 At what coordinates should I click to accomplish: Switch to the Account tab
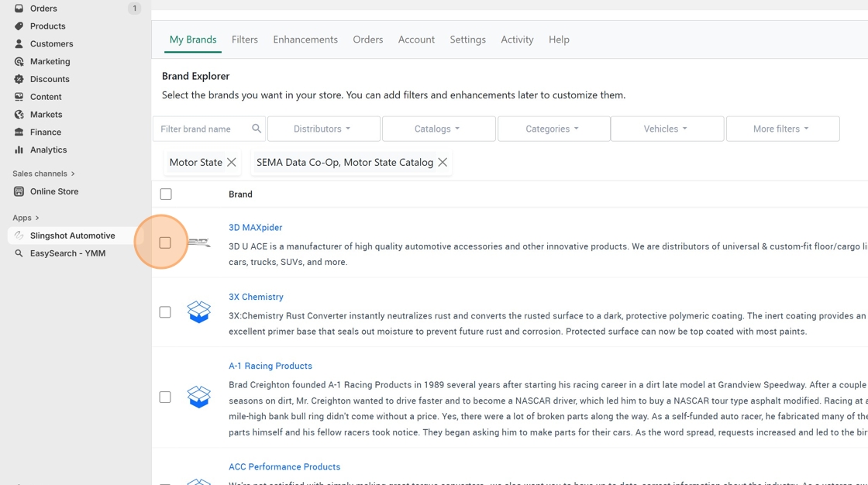point(416,40)
